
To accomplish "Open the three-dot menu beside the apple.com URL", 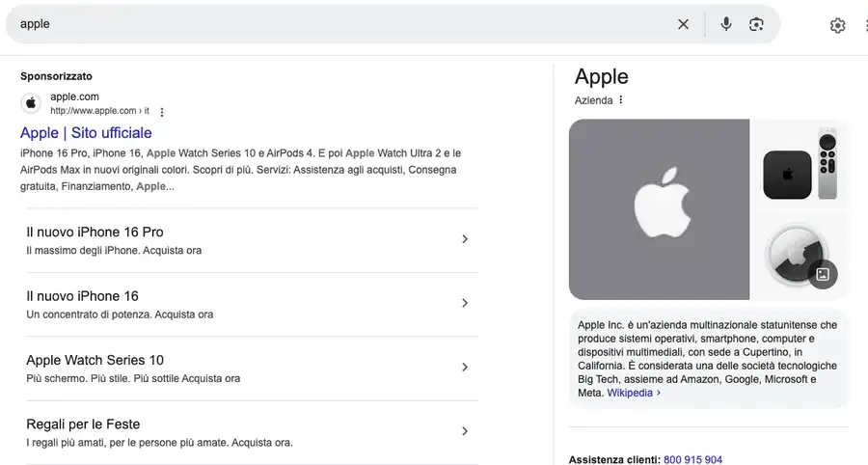I will pyautogui.click(x=162, y=112).
